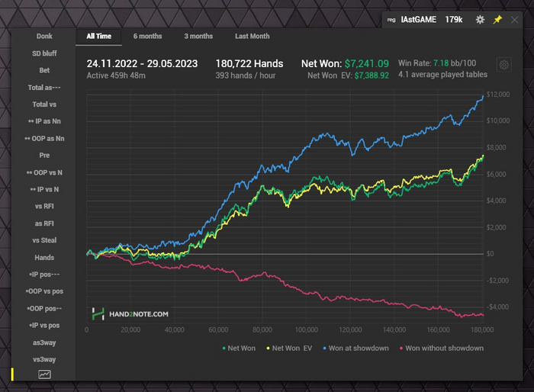Click the Win Rate 7.18 bb/100 value
534x392 pixels.
(455, 63)
